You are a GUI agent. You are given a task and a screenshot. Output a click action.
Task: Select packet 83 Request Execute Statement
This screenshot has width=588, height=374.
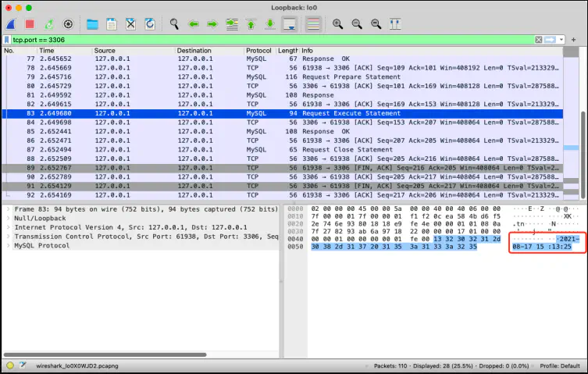point(283,113)
